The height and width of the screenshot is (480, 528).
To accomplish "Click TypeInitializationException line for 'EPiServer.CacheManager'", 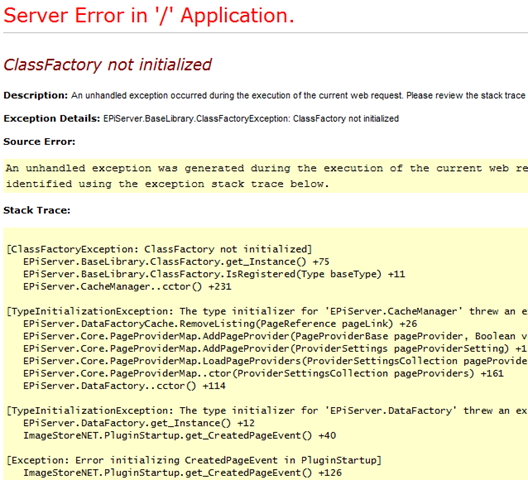I will tap(267, 311).
